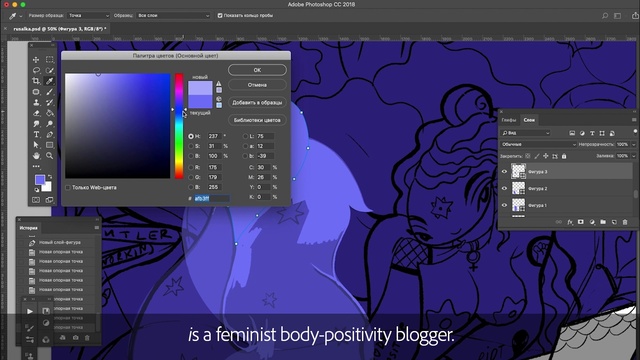Toggle Quick Mask mode icon
Screen dimensions: 640x360
coord(36,200)
